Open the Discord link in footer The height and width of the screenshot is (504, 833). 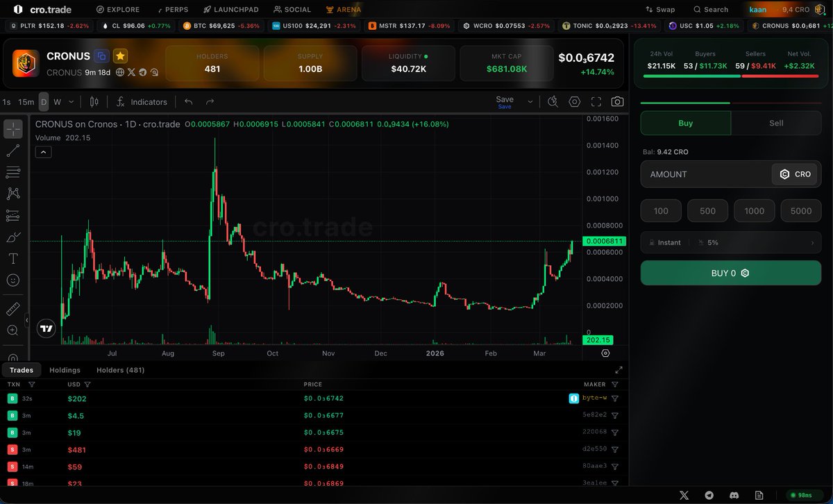tap(734, 495)
